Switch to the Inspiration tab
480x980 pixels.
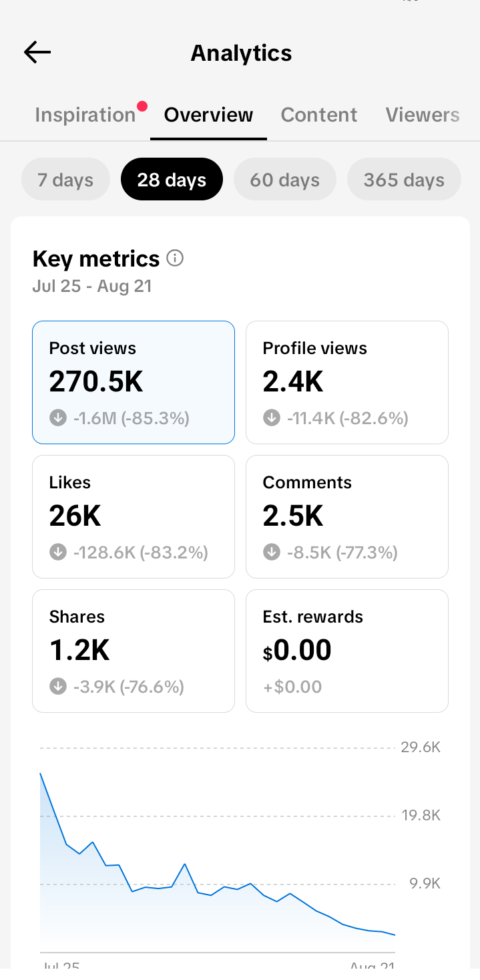85,115
